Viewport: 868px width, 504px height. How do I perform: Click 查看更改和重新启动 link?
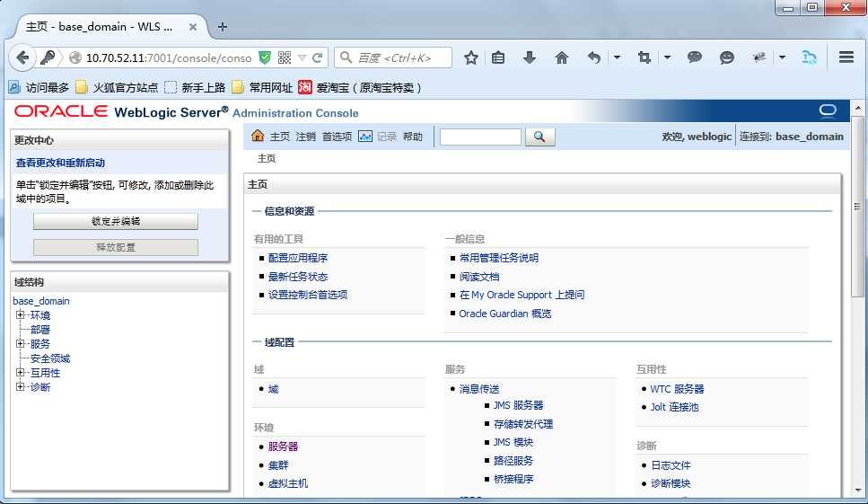[60, 163]
